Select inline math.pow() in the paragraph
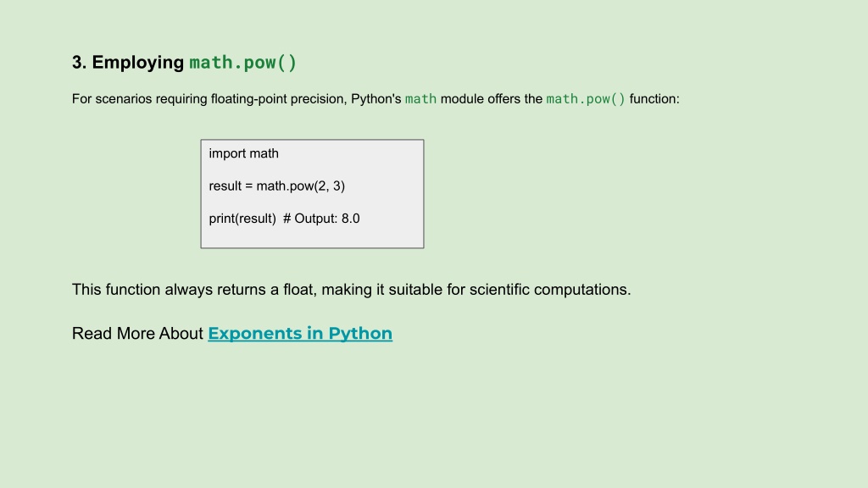Viewport: 868px width, 488px height. click(x=586, y=99)
